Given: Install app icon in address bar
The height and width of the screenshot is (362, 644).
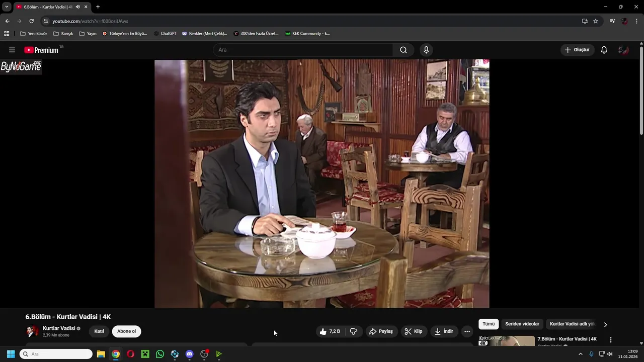Looking at the screenshot, I should click(x=585, y=21).
